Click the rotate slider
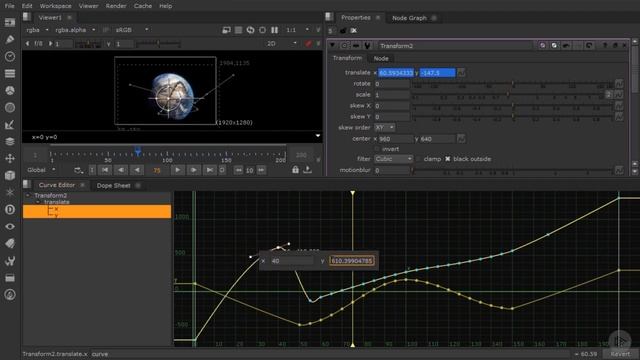Screen dimensions: 640x360 tap(512, 84)
